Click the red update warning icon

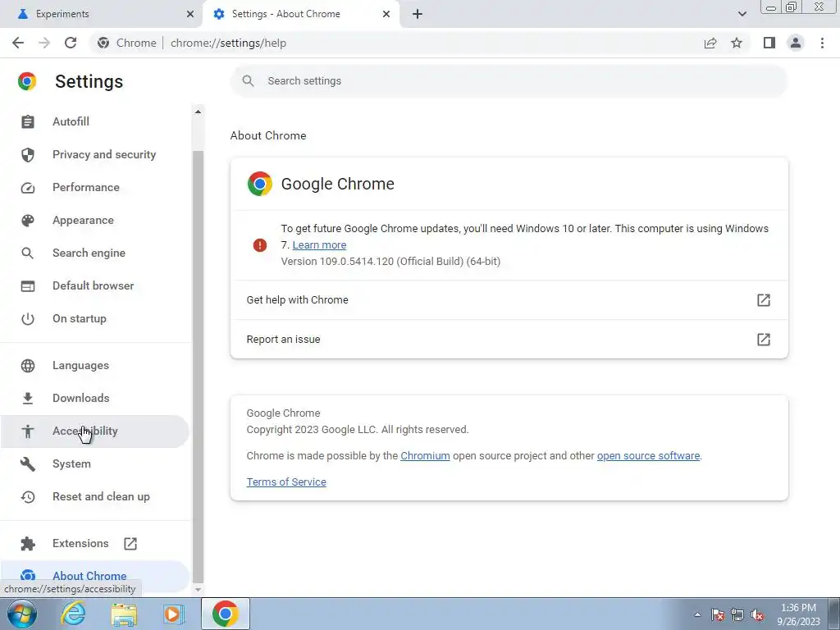[260, 245]
